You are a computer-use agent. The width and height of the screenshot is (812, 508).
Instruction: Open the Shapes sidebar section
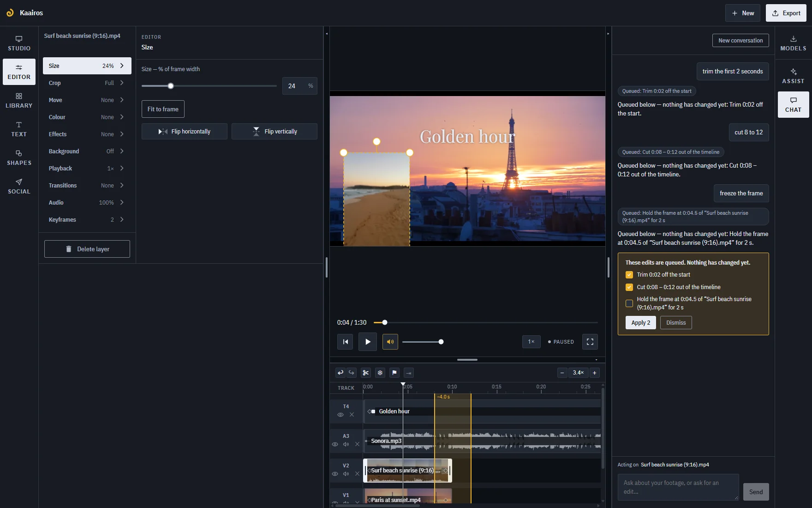pyautogui.click(x=19, y=158)
